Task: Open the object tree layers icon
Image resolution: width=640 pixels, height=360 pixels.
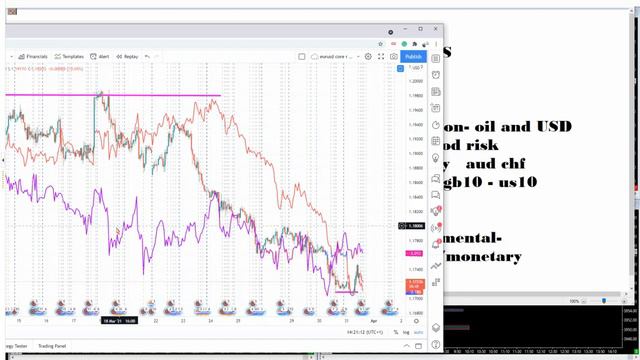Action: click(436, 328)
